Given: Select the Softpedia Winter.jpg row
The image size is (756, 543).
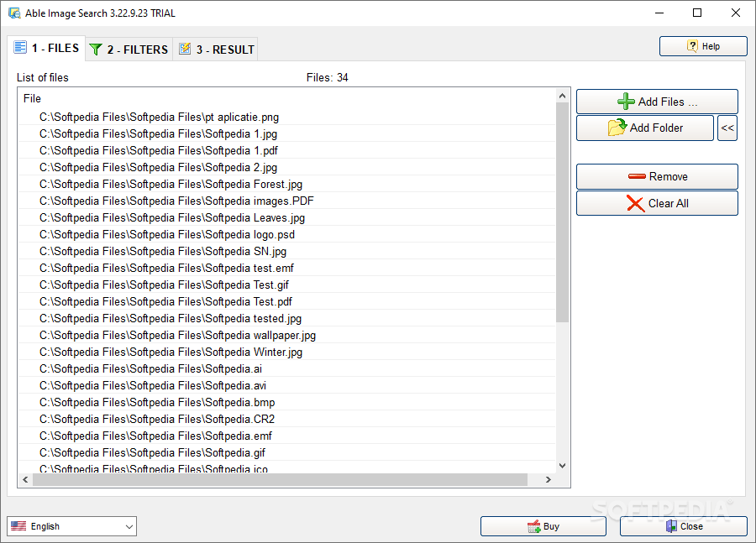Looking at the screenshot, I should 287,352.
